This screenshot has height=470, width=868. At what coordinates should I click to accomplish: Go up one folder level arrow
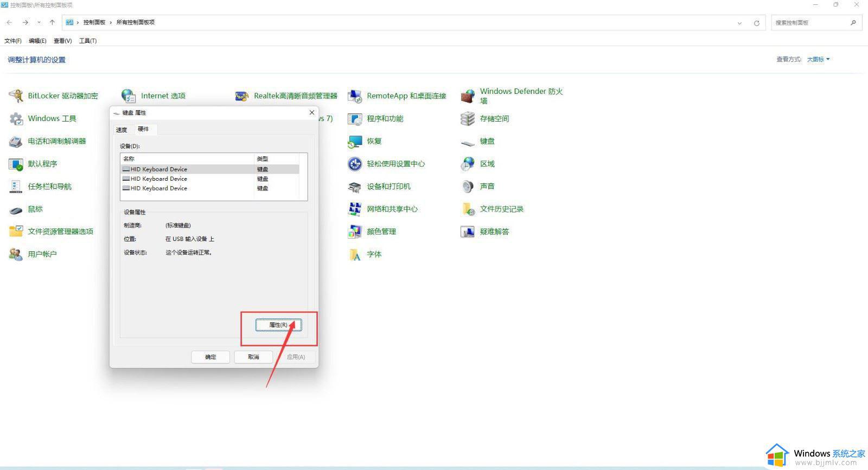[x=52, y=22]
